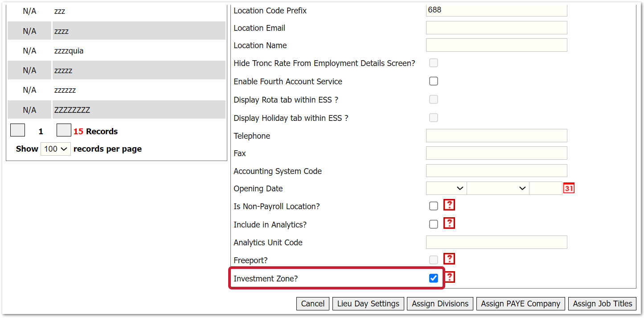Open the Freeport help question mark icon

pyautogui.click(x=449, y=259)
